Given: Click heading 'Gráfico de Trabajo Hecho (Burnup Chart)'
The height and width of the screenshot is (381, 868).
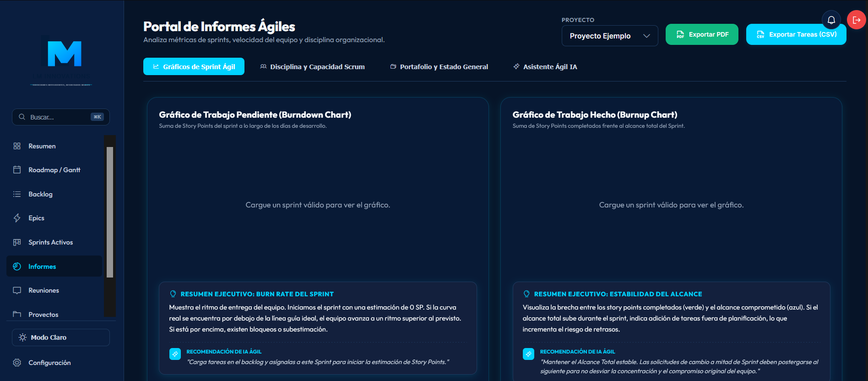Looking at the screenshot, I should 595,114.
